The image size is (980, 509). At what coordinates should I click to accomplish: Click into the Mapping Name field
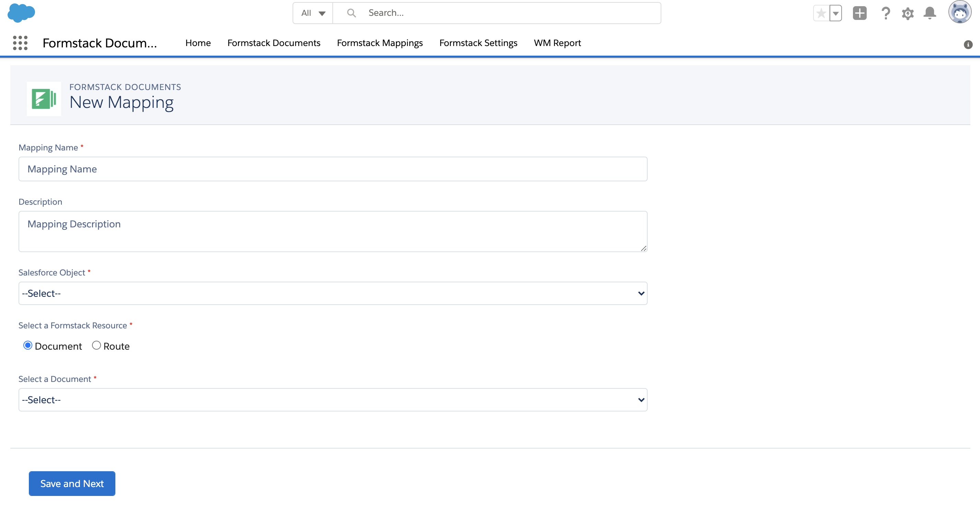(332, 169)
